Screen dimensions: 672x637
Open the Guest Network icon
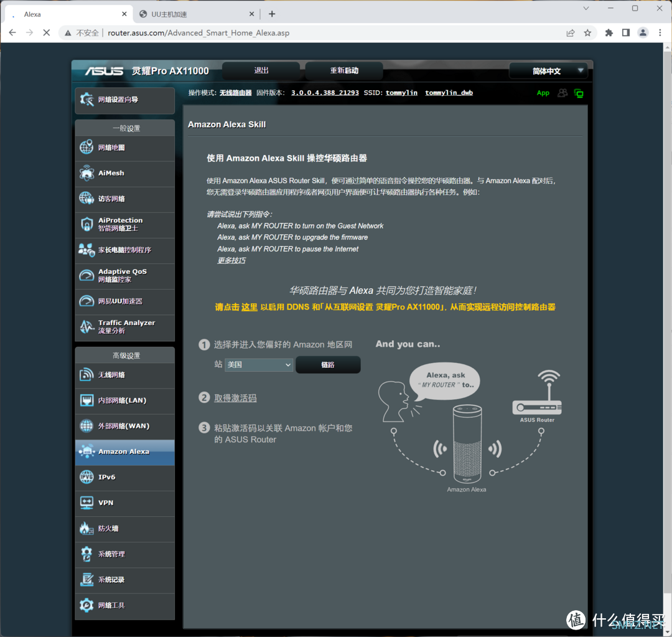pos(86,199)
